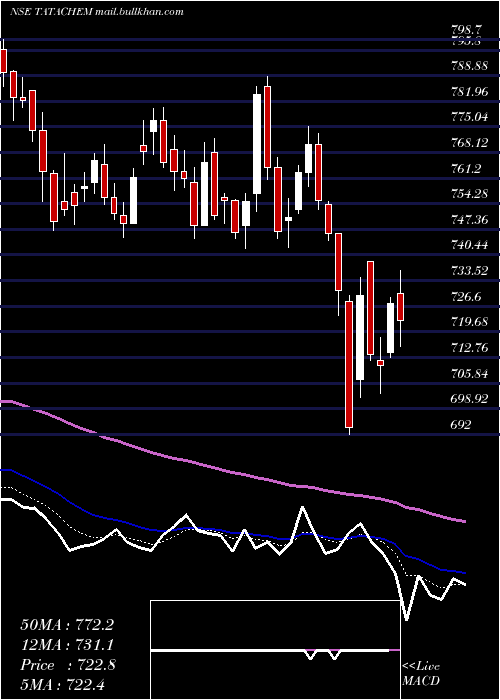Click the 5MA : 722.4 readout

coord(62,684)
